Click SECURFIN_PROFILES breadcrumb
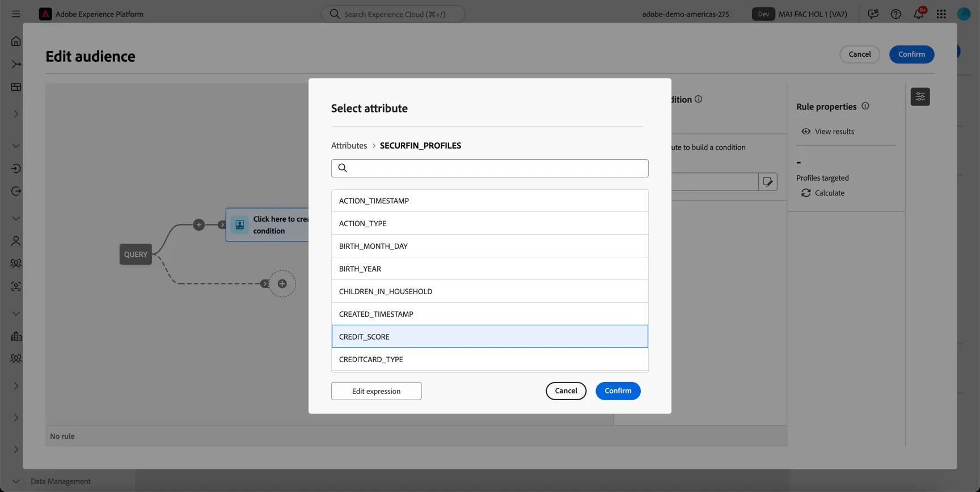The height and width of the screenshot is (492, 980). [420, 146]
